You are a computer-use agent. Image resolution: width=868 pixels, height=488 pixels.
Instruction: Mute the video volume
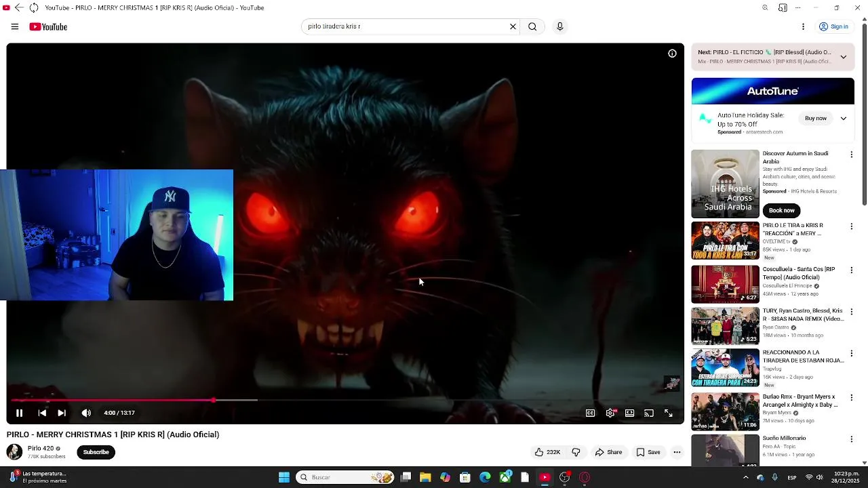pyautogui.click(x=86, y=413)
